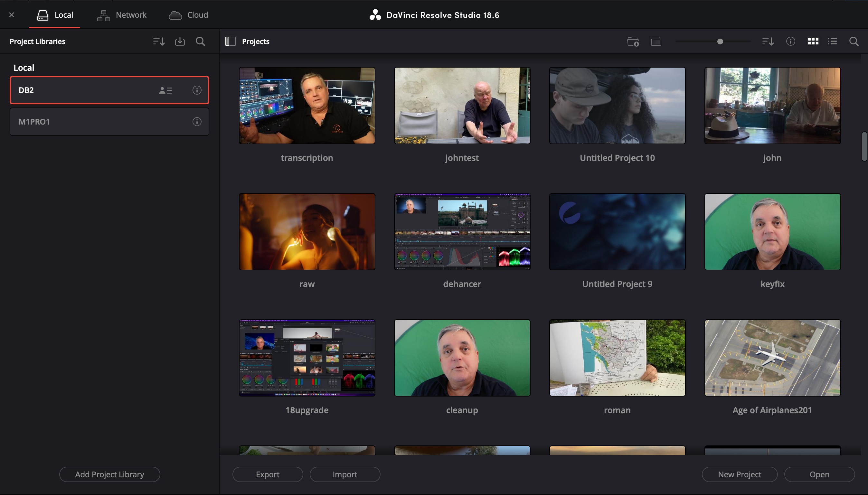Screen dimensions: 868x495
Task: Click the info icon next to DB2 library
Action: [197, 90]
